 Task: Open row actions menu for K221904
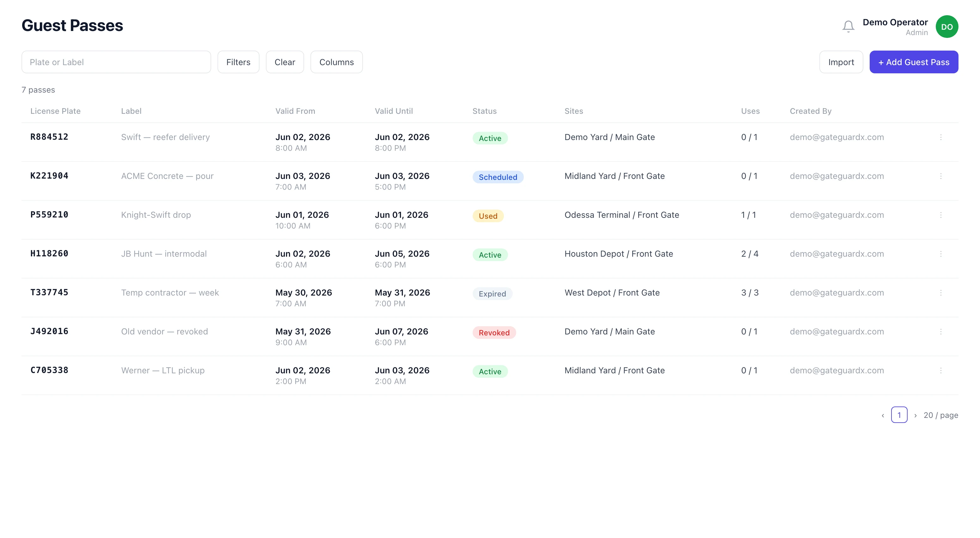(x=941, y=176)
